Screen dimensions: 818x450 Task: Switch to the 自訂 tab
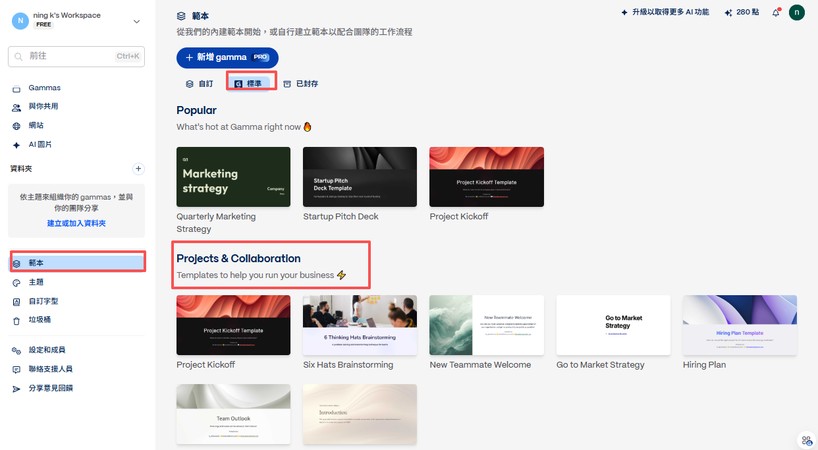point(200,83)
